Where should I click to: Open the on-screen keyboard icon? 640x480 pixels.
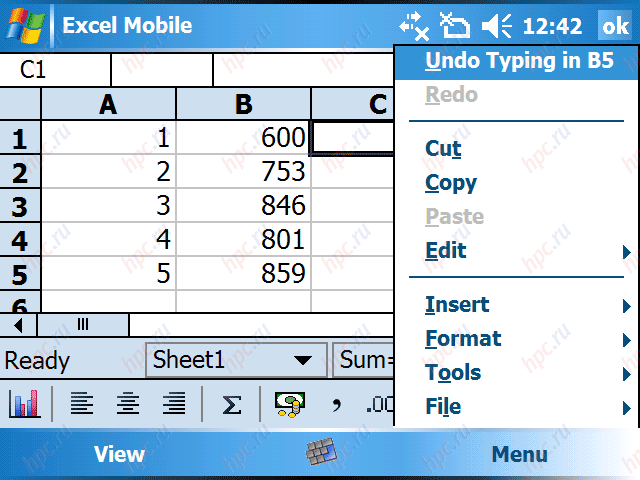(x=322, y=452)
